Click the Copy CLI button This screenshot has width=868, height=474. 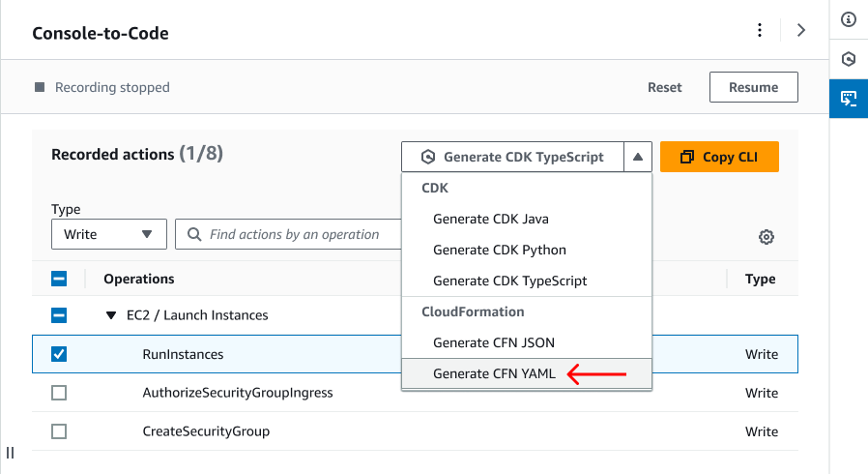pyautogui.click(x=719, y=157)
